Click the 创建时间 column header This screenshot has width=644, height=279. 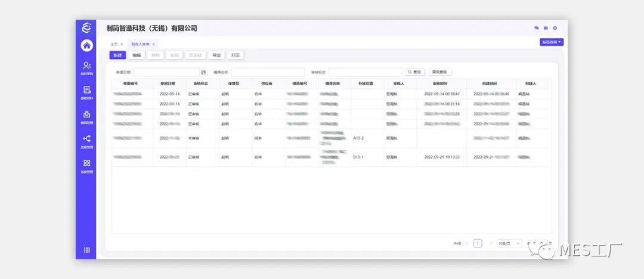pos(490,84)
